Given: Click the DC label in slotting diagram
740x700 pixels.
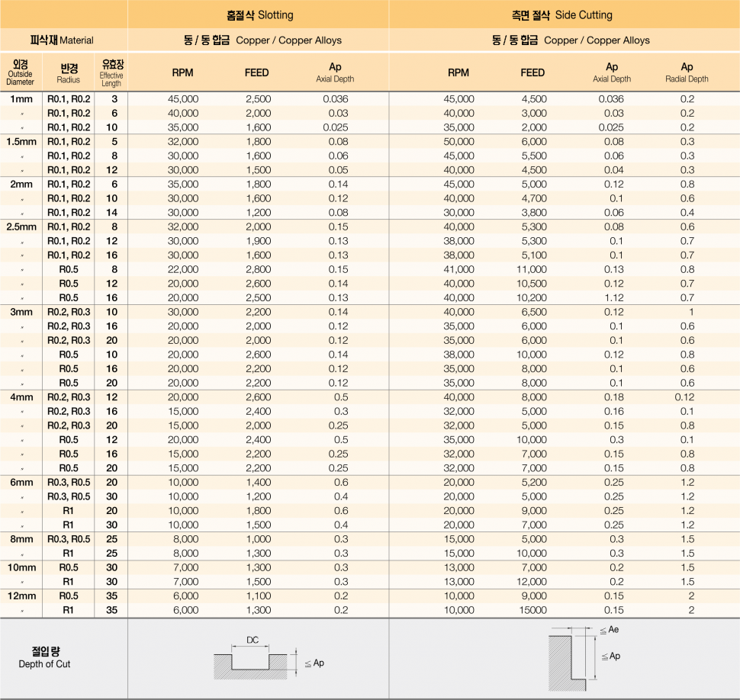Looking at the screenshot, I should (x=252, y=640).
